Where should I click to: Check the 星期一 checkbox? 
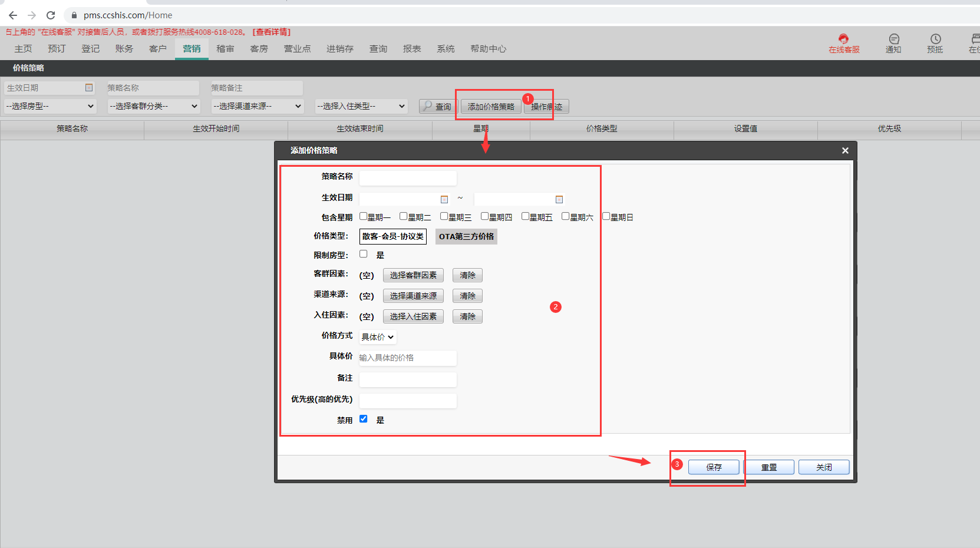pyautogui.click(x=364, y=216)
